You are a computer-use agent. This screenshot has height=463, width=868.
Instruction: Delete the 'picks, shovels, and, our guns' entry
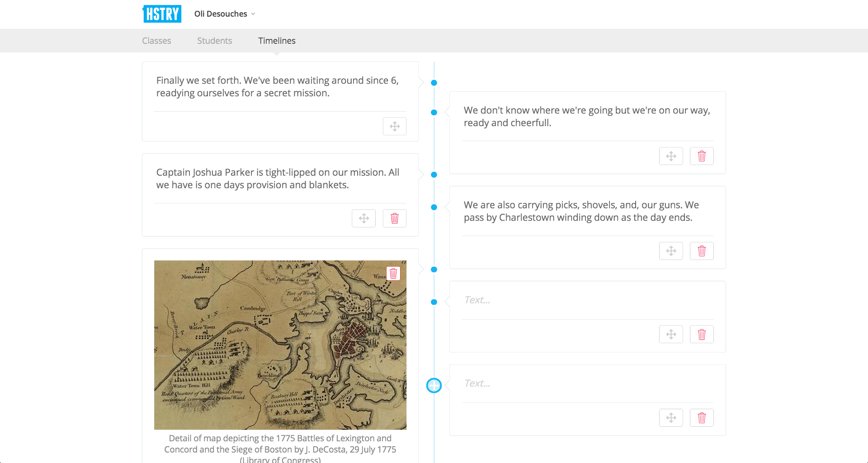702,250
